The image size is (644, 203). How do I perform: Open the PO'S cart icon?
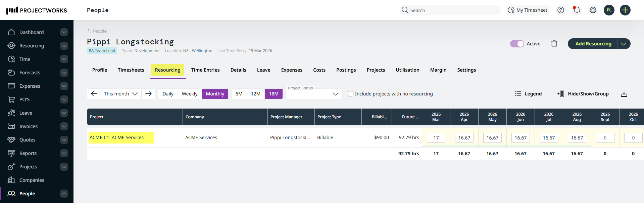tap(11, 99)
